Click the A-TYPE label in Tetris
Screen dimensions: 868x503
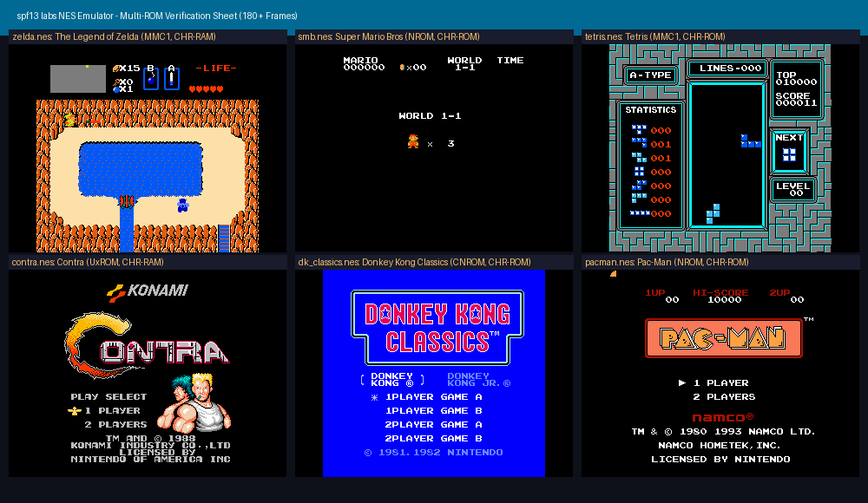coord(650,75)
